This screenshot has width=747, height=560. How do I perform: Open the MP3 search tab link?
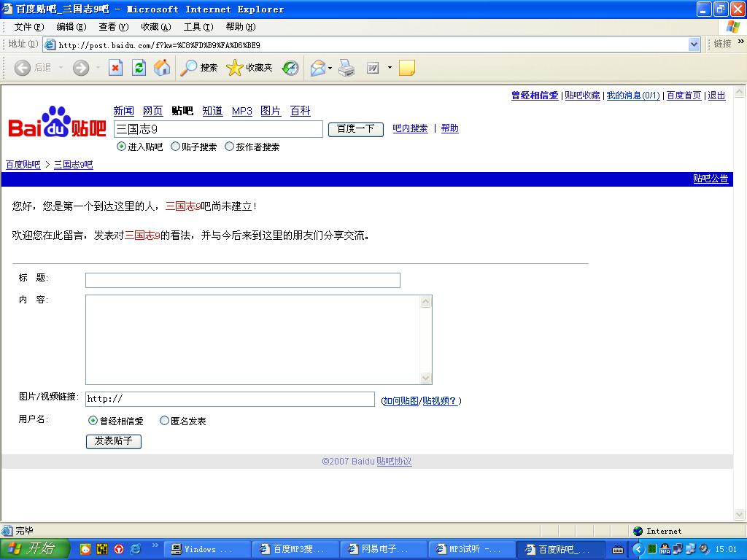(x=242, y=111)
